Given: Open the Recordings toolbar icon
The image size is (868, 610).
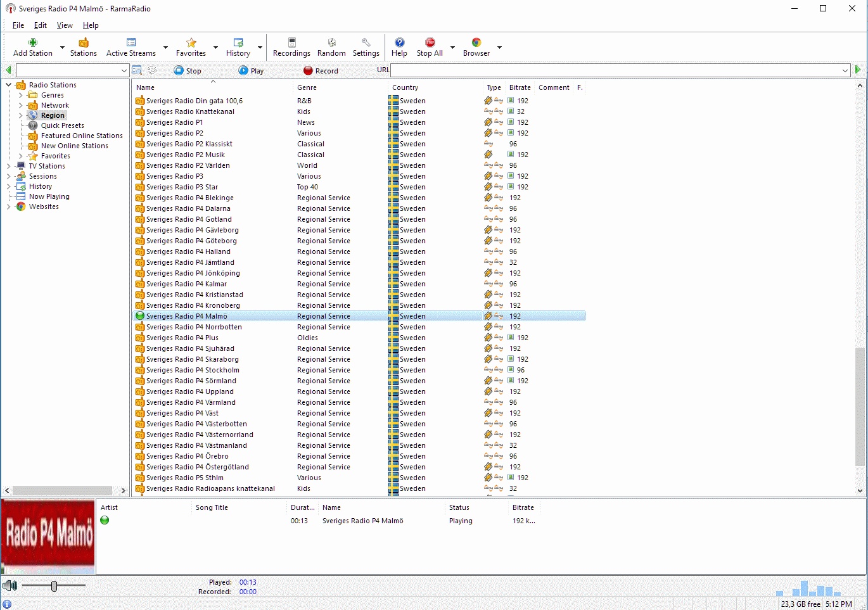Looking at the screenshot, I should tap(291, 42).
